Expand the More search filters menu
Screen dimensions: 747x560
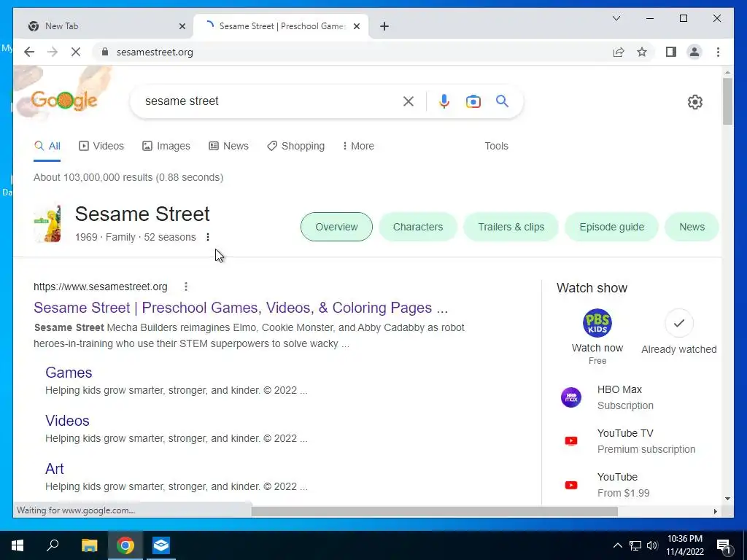[358, 146]
